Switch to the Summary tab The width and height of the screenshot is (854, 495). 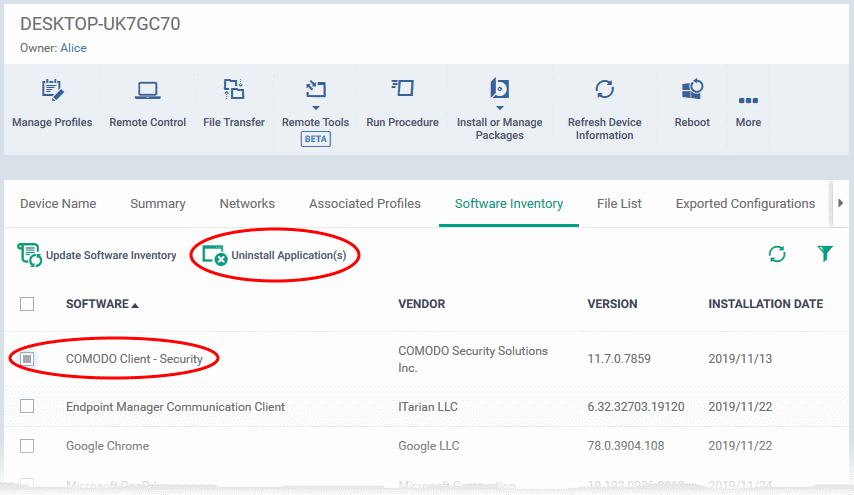158,204
